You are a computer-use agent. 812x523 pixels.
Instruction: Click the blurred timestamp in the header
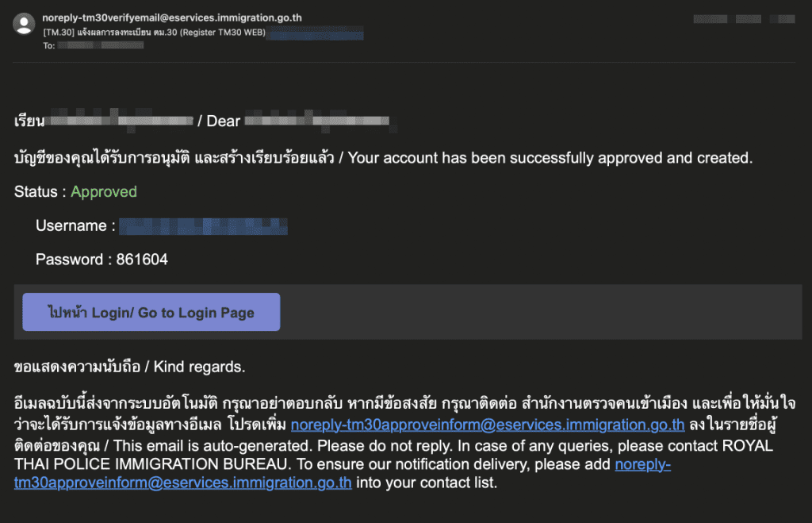tap(744, 19)
